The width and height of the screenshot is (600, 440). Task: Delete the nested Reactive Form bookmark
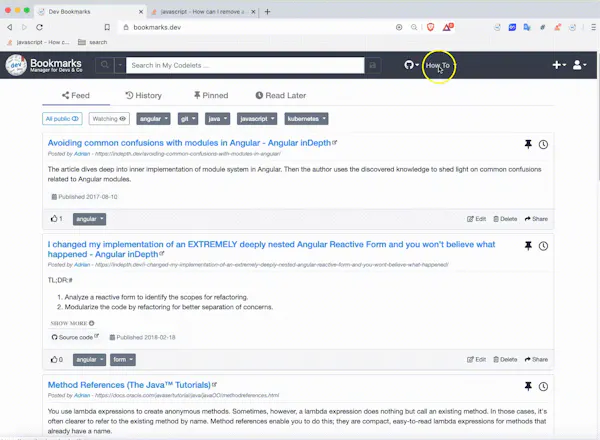[x=505, y=359]
